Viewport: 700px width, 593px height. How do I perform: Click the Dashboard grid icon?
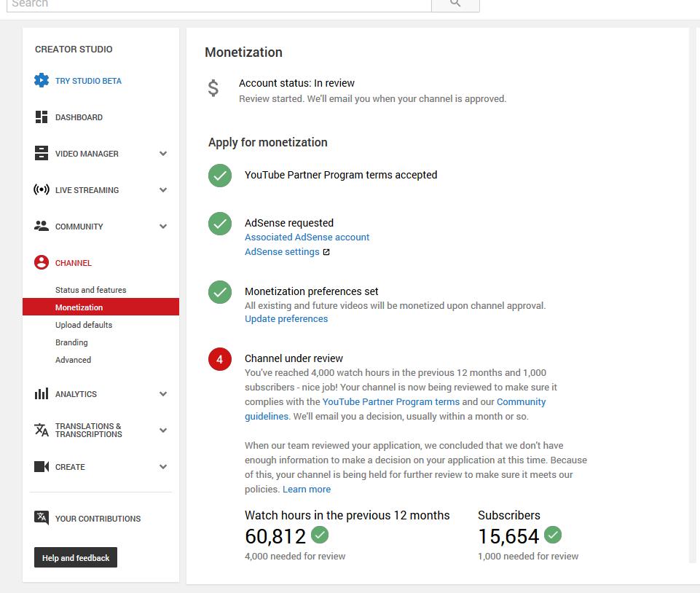click(42, 117)
